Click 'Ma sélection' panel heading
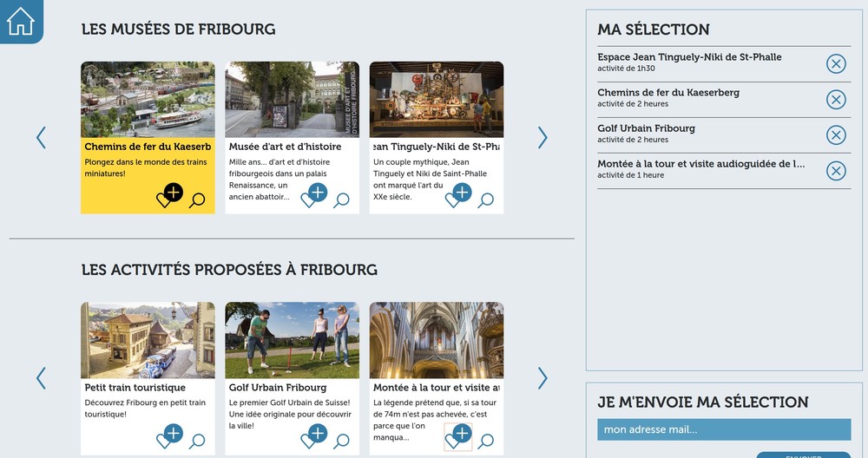Screen dimensions: 868x458 [x=654, y=29]
